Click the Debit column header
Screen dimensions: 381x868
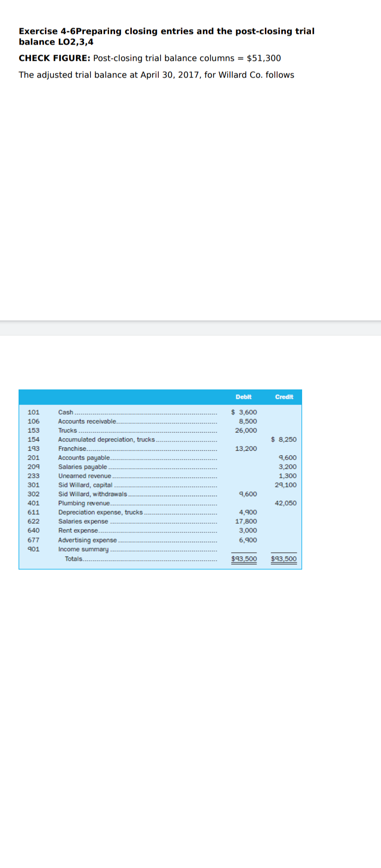pyautogui.click(x=244, y=397)
